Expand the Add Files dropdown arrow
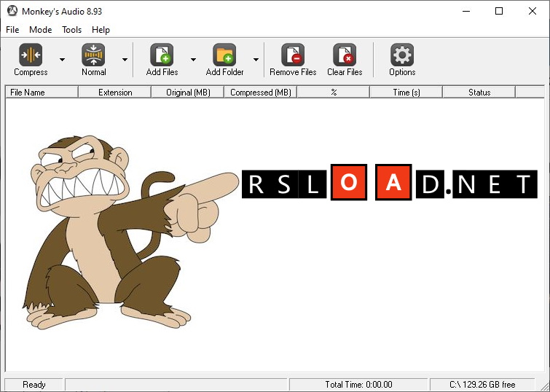Viewport: 550px width, 392px height. tap(193, 60)
